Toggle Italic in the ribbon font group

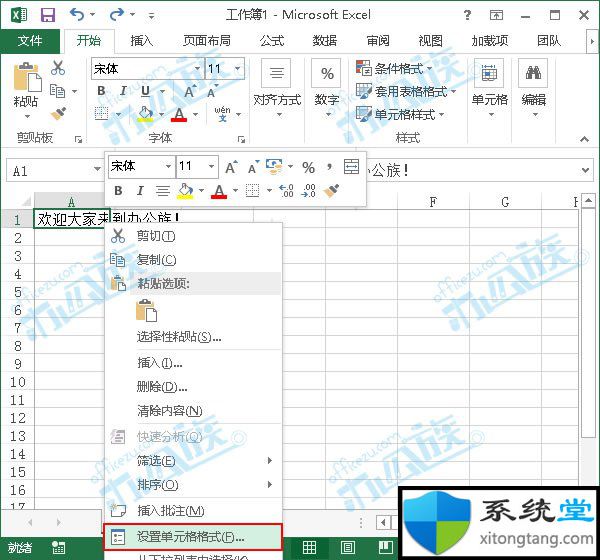(123, 91)
